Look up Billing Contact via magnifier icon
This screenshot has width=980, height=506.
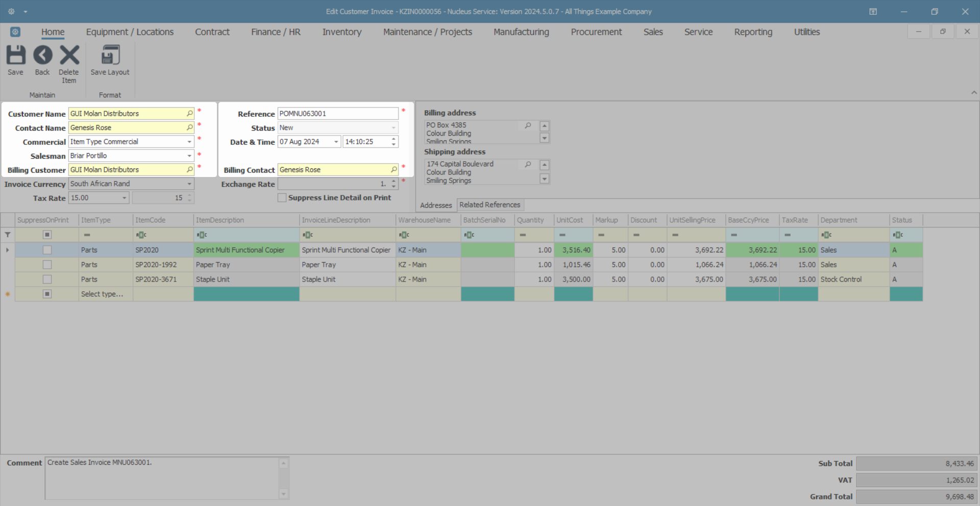tap(394, 169)
